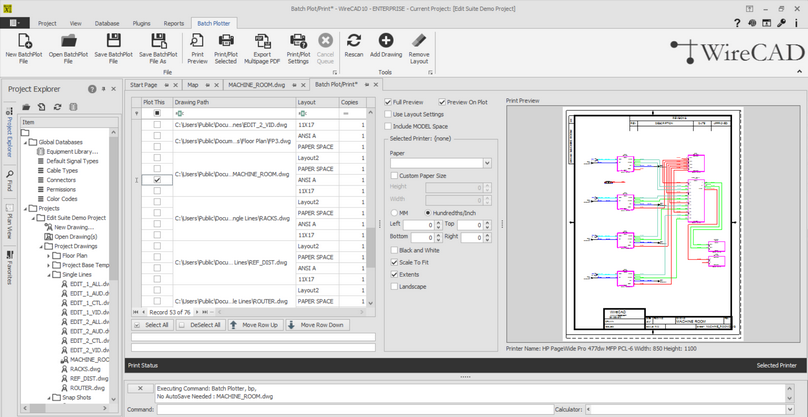Switch to the Start Page document tab
Viewport: 808px width, 417px height.
click(143, 85)
